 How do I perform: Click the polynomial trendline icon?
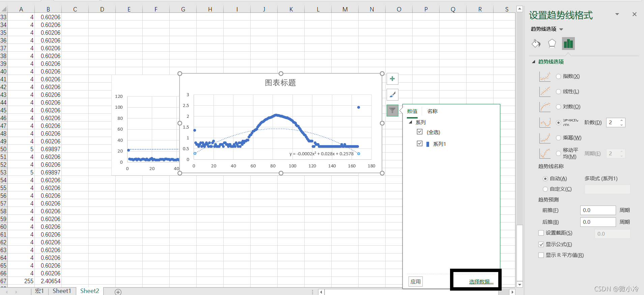[x=545, y=122]
